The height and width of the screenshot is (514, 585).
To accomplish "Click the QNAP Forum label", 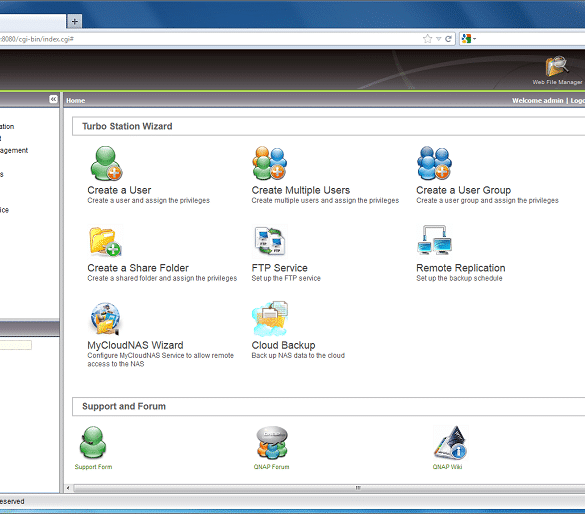I will (272, 467).
